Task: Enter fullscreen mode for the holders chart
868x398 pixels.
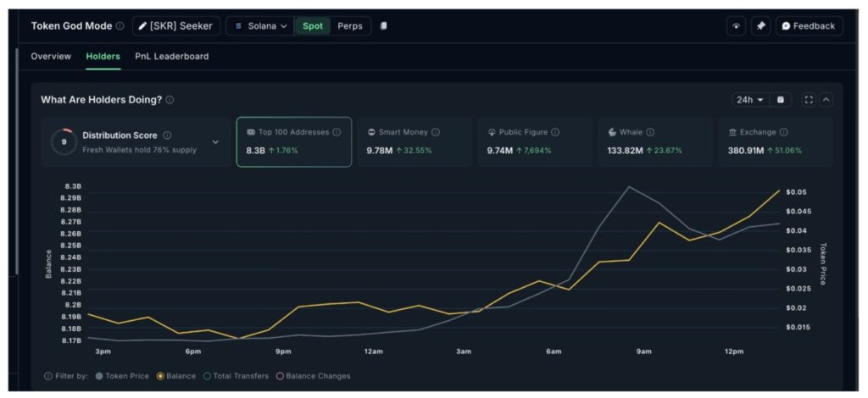Action: 808,100
